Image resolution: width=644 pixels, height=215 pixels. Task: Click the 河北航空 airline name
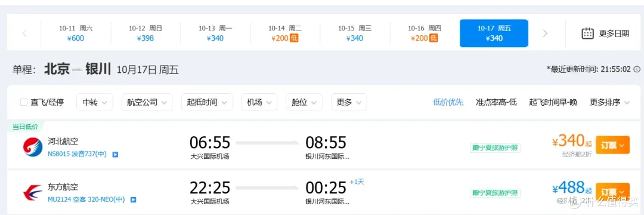pos(63,142)
